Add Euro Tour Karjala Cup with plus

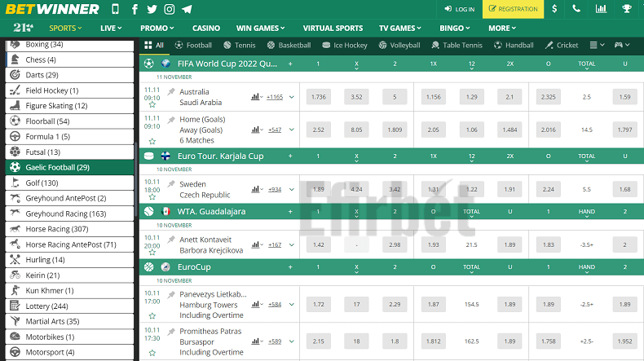pyautogui.click(x=290, y=156)
